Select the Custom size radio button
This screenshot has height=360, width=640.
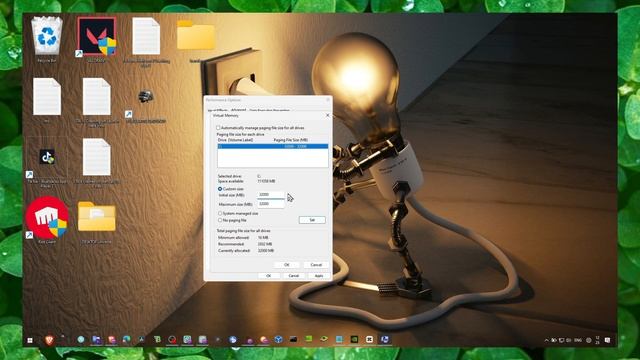(220, 189)
